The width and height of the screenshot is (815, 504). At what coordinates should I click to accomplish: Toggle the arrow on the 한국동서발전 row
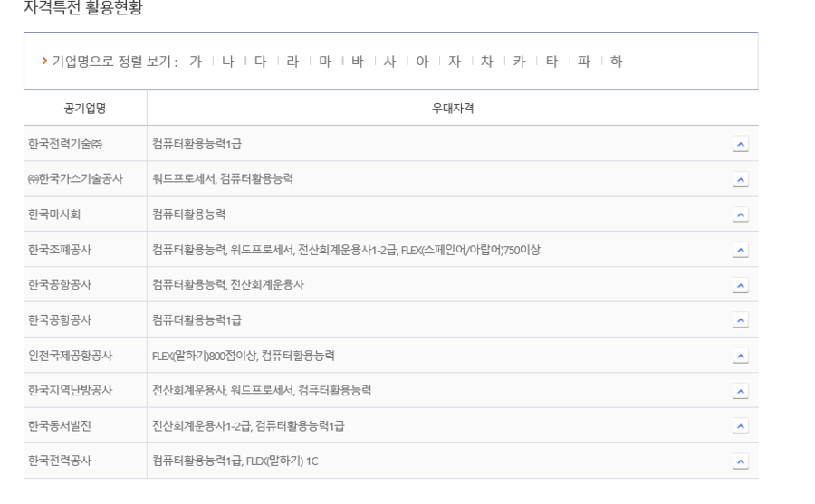tap(740, 426)
